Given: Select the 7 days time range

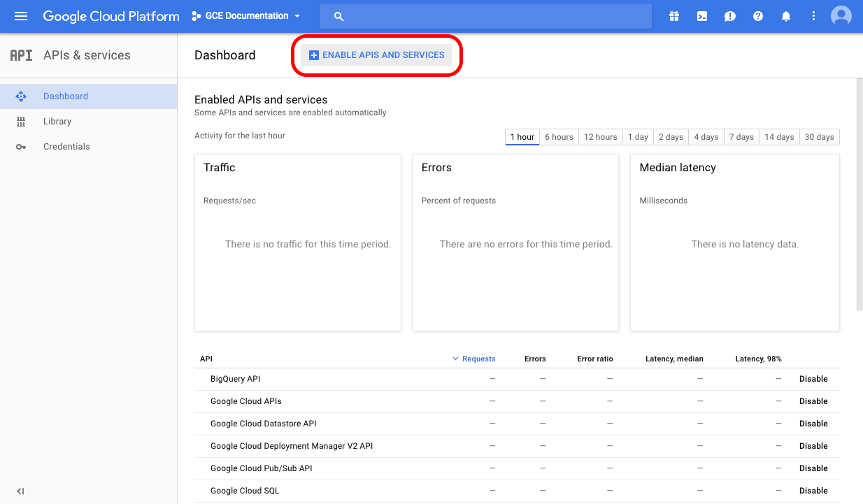Looking at the screenshot, I should pyautogui.click(x=741, y=137).
